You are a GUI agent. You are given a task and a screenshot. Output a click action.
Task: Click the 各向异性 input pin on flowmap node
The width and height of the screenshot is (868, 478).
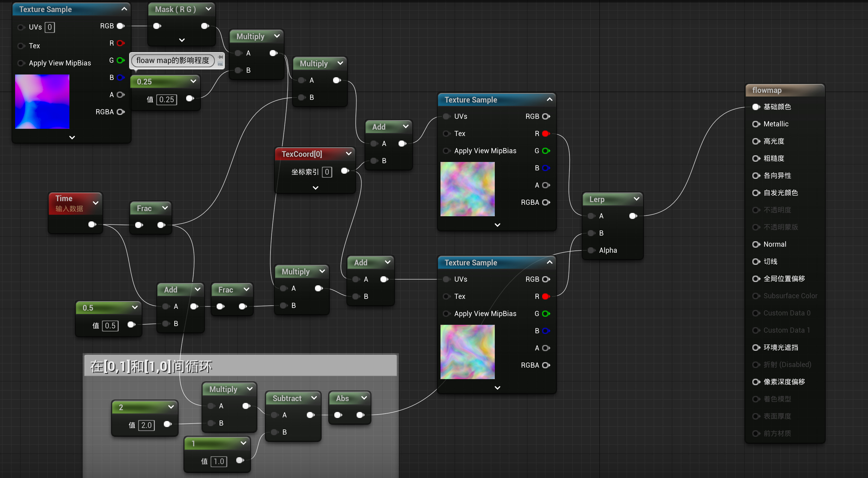click(756, 176)
